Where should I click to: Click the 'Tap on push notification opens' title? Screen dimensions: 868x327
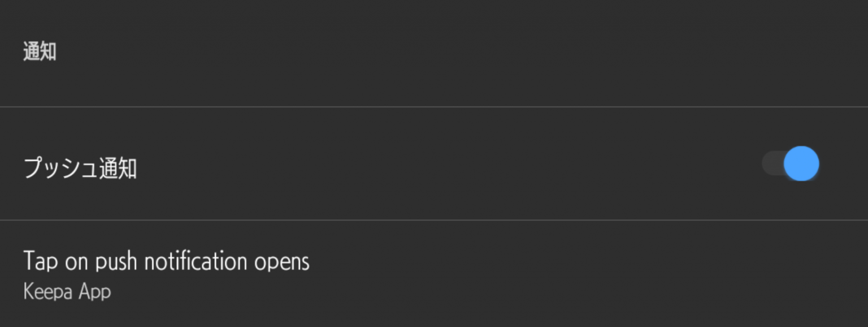point(166,261)
